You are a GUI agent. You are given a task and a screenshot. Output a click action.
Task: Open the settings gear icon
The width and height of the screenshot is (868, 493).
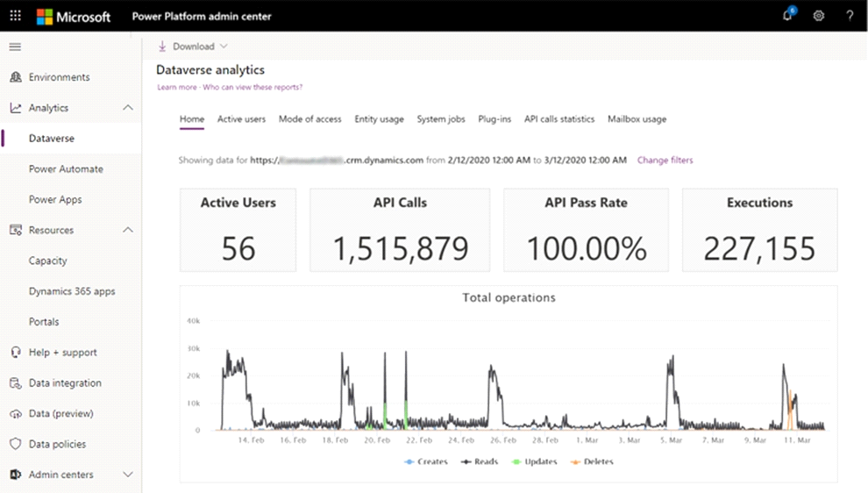click(819, 16)
